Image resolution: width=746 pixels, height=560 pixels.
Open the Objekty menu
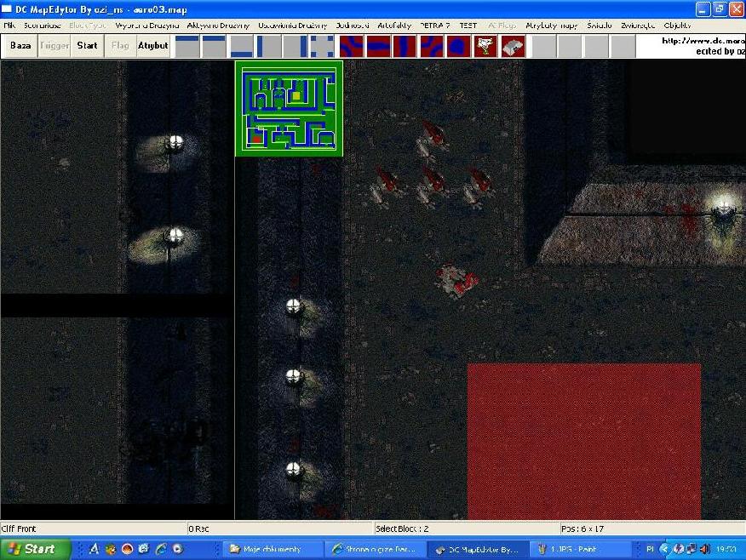(x=677, y=26)
